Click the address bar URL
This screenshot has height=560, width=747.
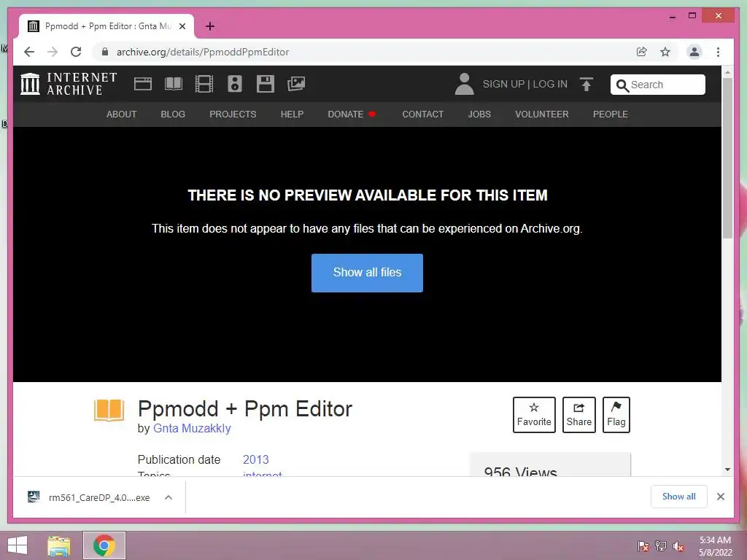pyautogui.click(x=203, y=52)
